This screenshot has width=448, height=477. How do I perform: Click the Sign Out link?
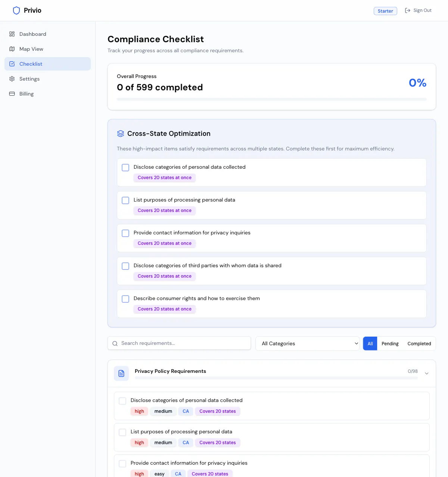[x=418, y=10]
